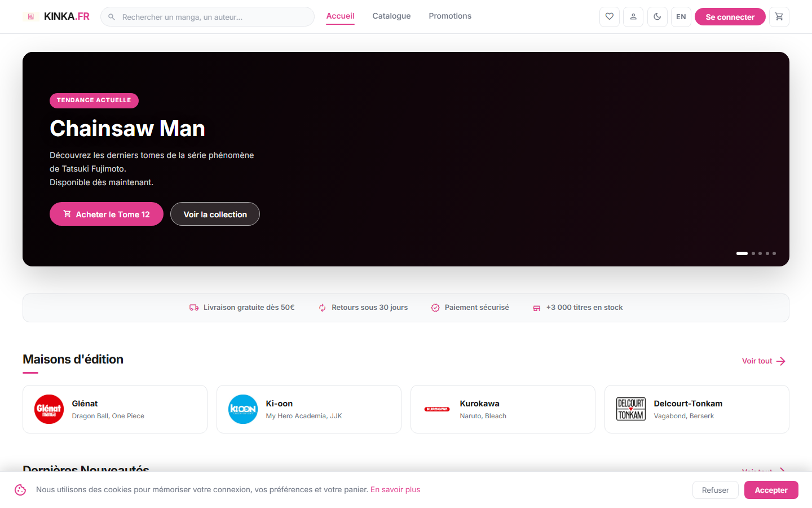
Task: Open the En savoir plus link
Action: [x=395, y=490]
